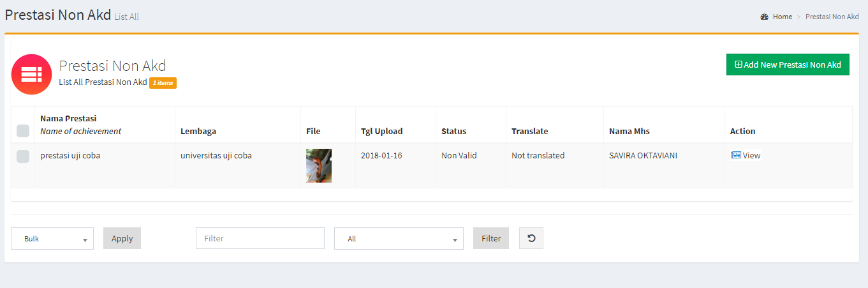Click the Nama Prestasi column header

point(68,119)
